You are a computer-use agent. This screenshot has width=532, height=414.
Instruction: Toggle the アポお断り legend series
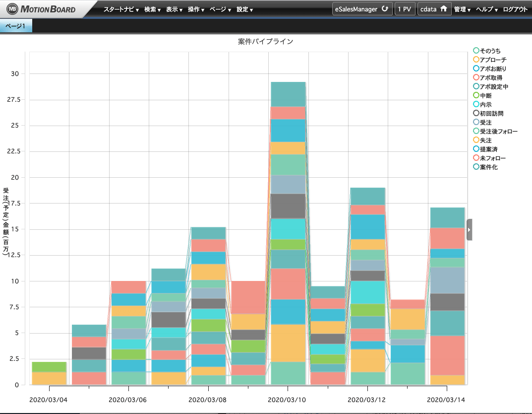tap(490, 69)
